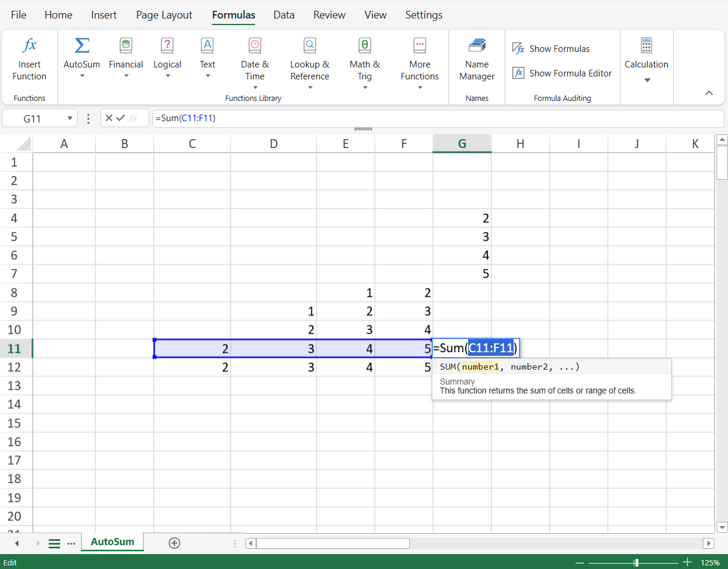Toggle Show Formulas
This screenshot has height=569, width=728.
point(551,49)
